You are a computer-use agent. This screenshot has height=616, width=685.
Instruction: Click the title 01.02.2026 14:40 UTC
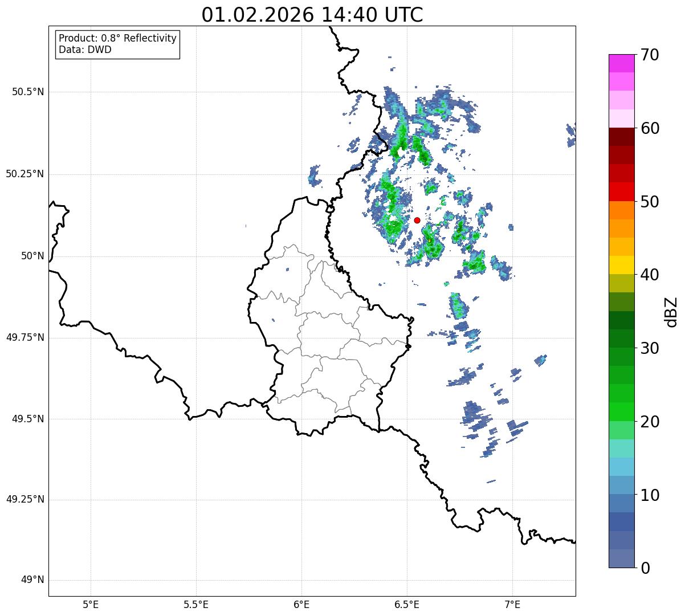pos(312,15)
